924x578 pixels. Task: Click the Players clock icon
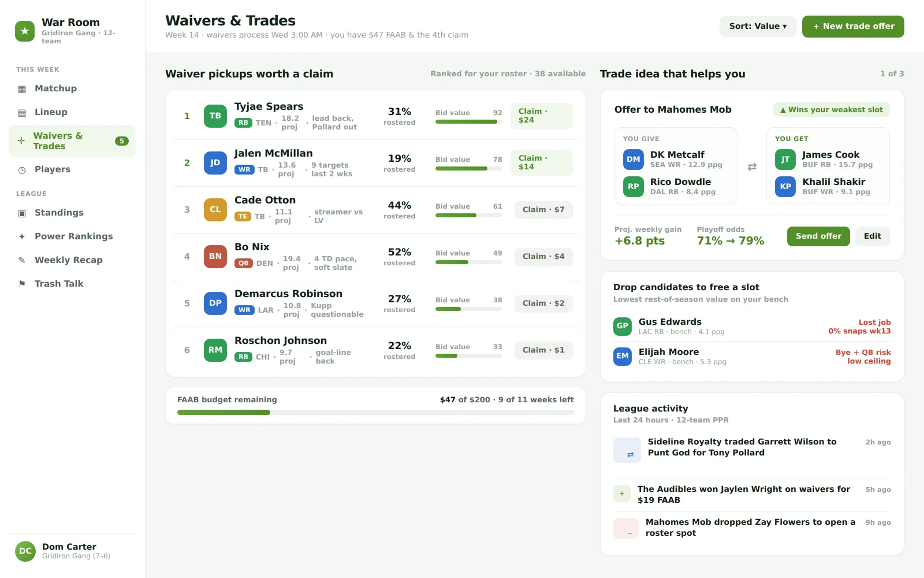click(x=22, y=170)
